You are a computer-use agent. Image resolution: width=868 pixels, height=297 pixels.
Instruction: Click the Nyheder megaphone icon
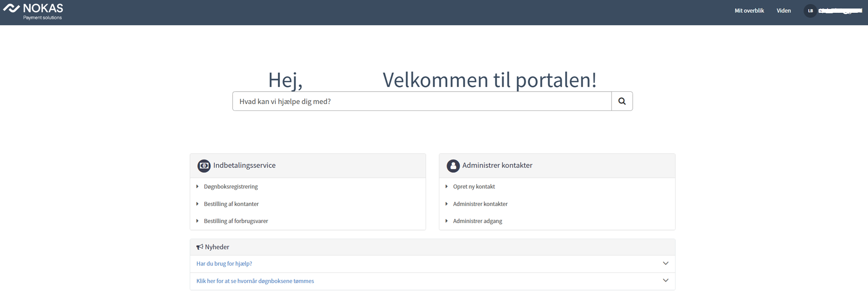pos(199,247)
